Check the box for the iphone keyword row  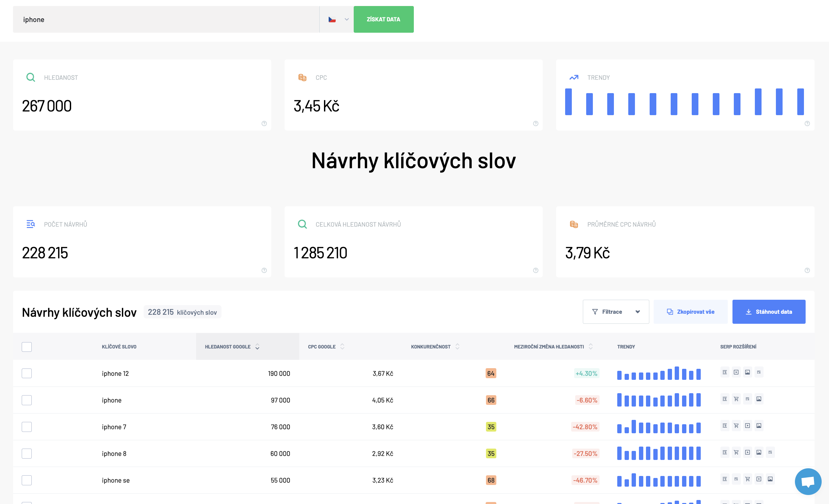[x=27, y=400]
